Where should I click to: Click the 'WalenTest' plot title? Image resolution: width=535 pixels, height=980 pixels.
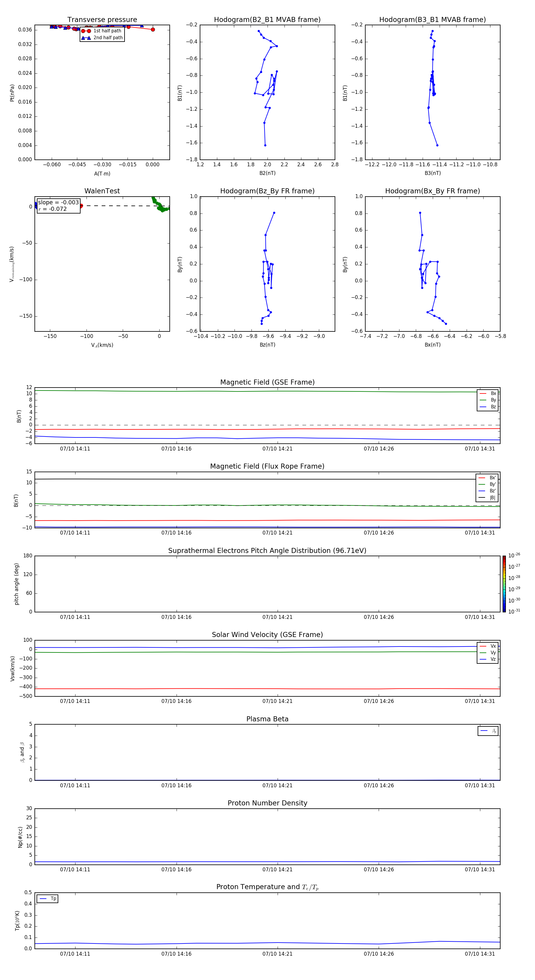pos(102,191)
